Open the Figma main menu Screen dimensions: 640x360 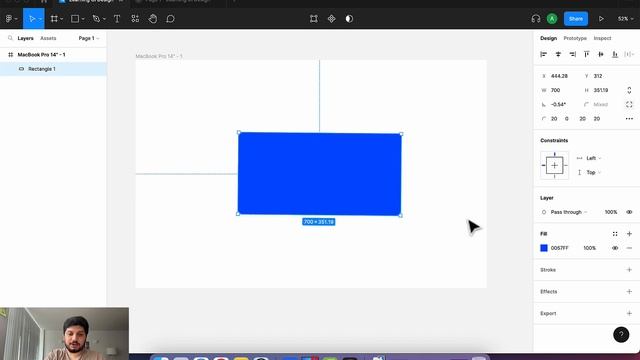click(9, 19)
